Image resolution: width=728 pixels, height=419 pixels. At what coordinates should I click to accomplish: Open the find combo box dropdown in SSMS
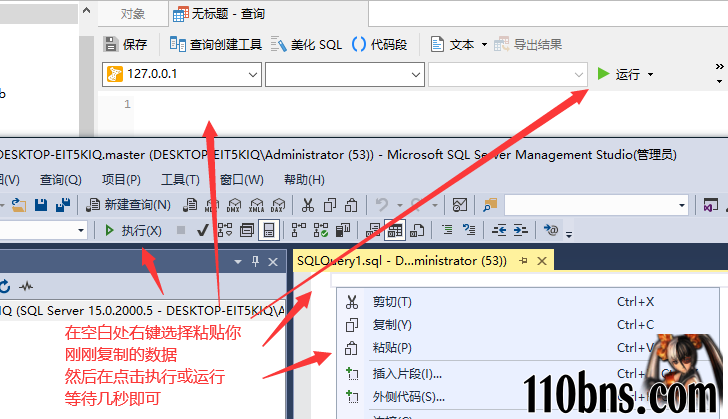pos(682,205)
